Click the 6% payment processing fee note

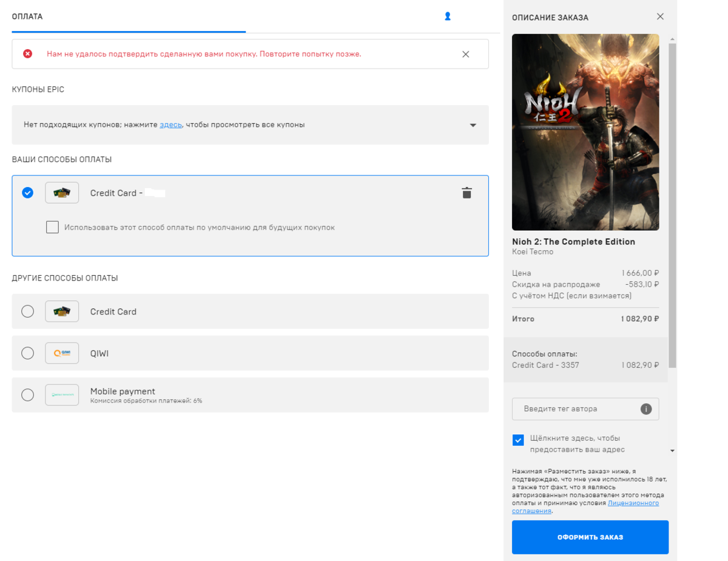tap(146, 401)
